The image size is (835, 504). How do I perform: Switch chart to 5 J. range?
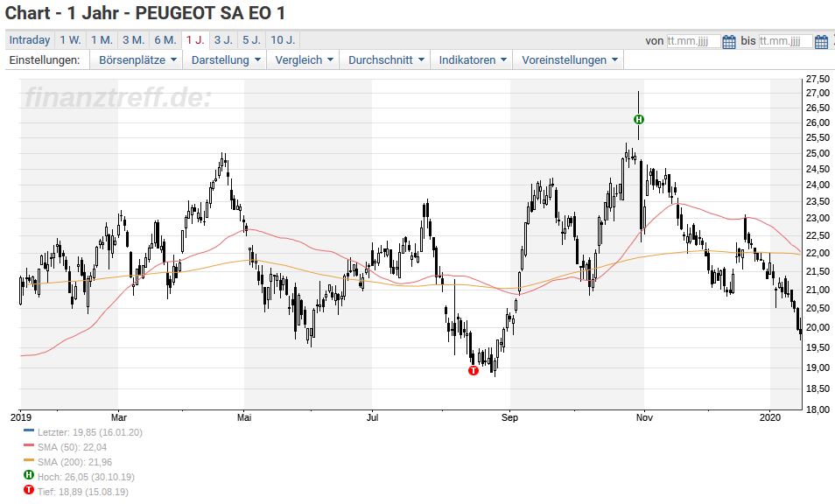coord(252,40)
